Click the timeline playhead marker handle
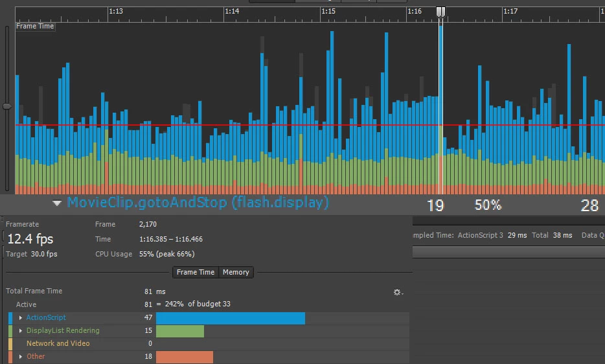 click(x=440, y=12)
